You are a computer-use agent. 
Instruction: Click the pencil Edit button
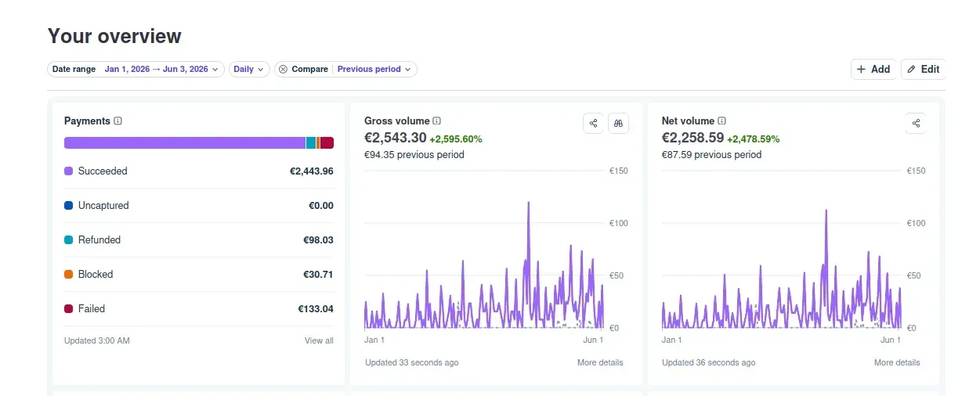[923, 69]
